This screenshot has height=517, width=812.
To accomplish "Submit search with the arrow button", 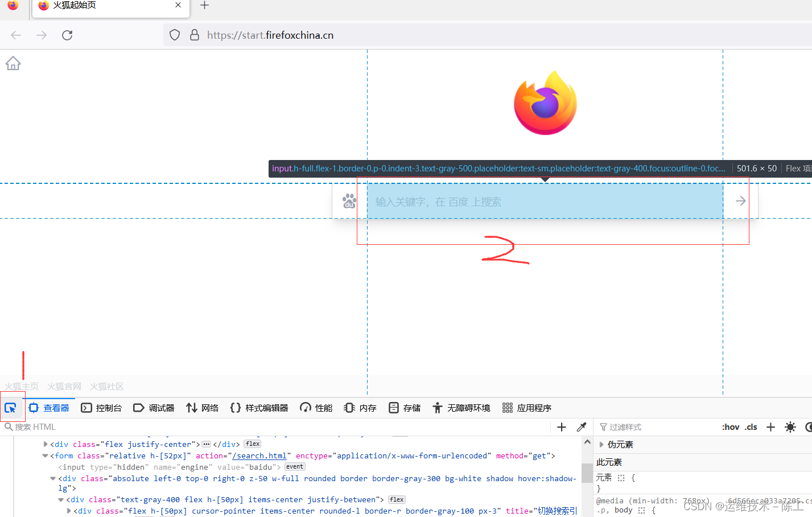I will (x=740, y=201).
